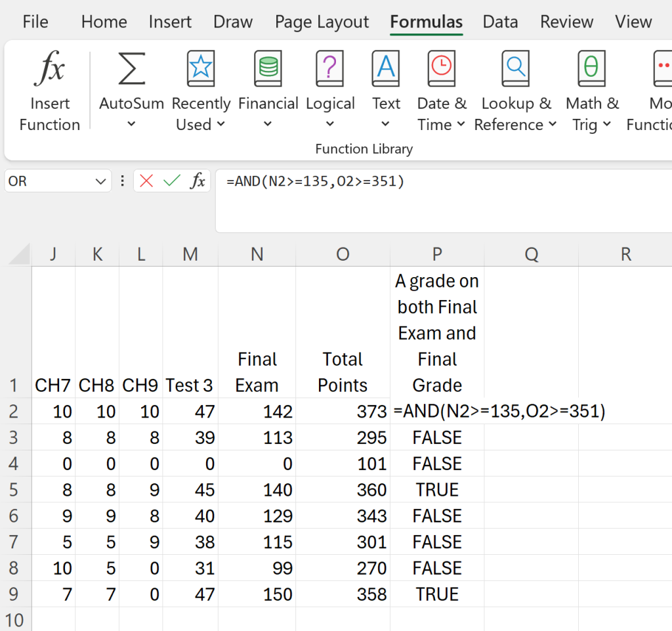Open the Logical functions question mark icon

[330, 70]
